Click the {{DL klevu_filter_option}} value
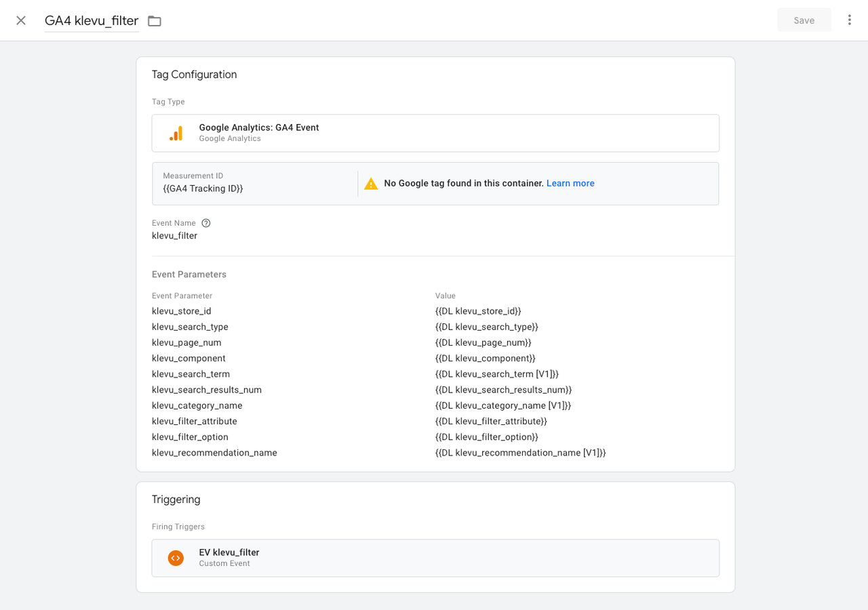The image size is (868, 610). (x=487, y=437)
